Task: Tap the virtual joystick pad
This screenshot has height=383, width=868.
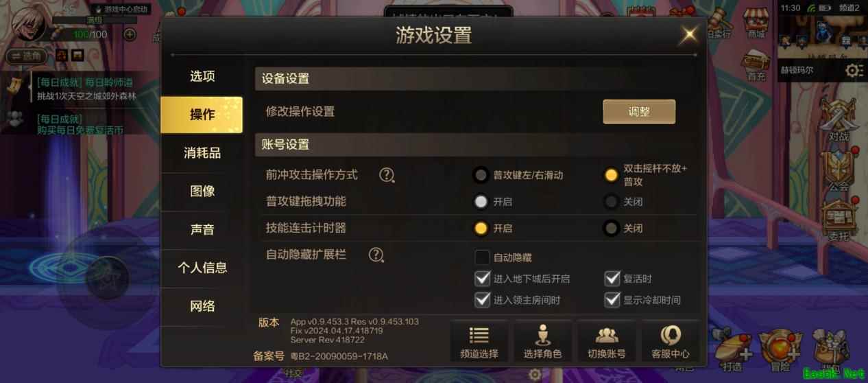Action: point(107,277)
